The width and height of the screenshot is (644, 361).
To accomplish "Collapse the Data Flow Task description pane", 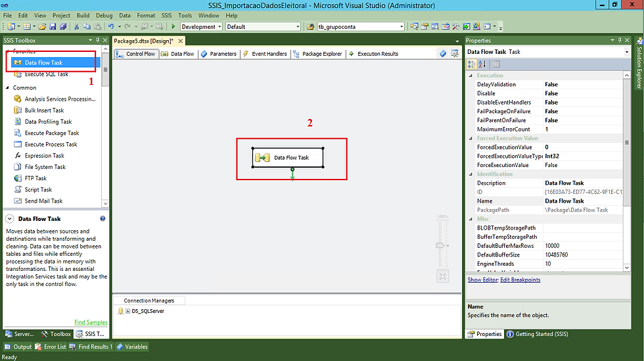I will click(x=9, y=219).
